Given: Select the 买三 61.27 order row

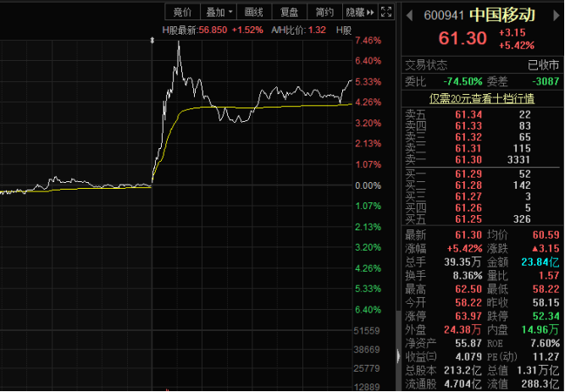Looking at the screenshot, I should click(x=482, y=196).
